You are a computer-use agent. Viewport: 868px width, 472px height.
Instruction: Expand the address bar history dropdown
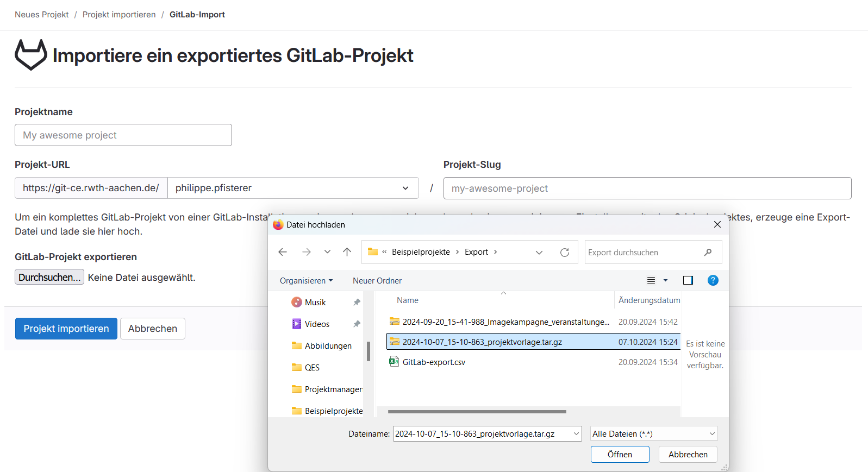539,252
